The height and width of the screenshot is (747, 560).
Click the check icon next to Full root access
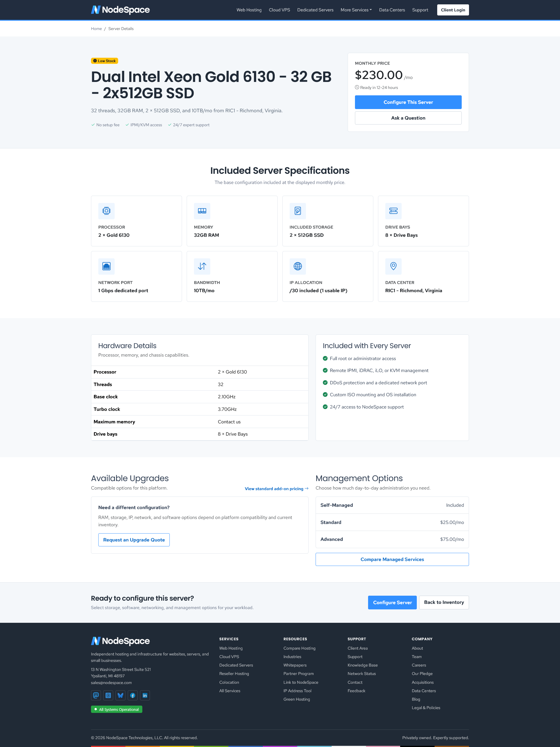pyautogui.click(x=325, y=358)
